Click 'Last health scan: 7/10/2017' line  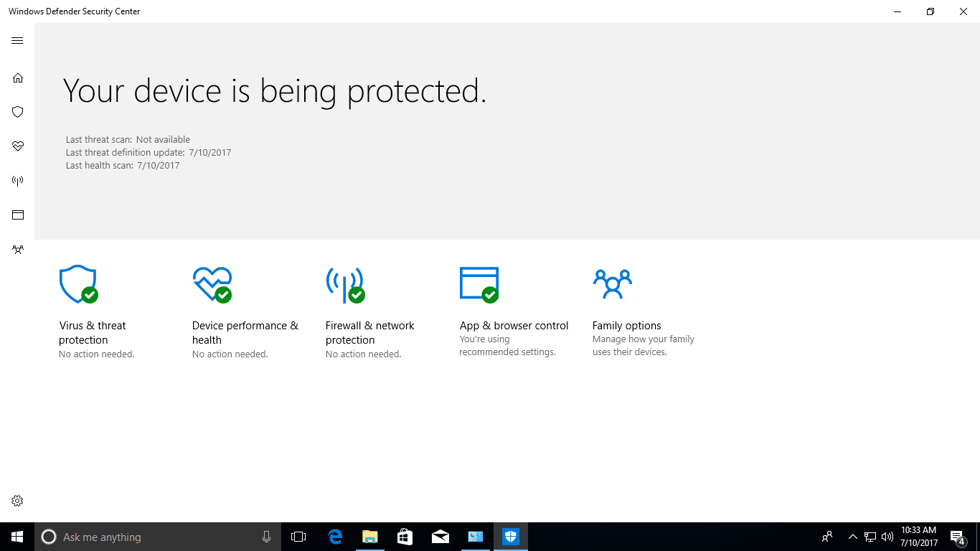(122, 166)
